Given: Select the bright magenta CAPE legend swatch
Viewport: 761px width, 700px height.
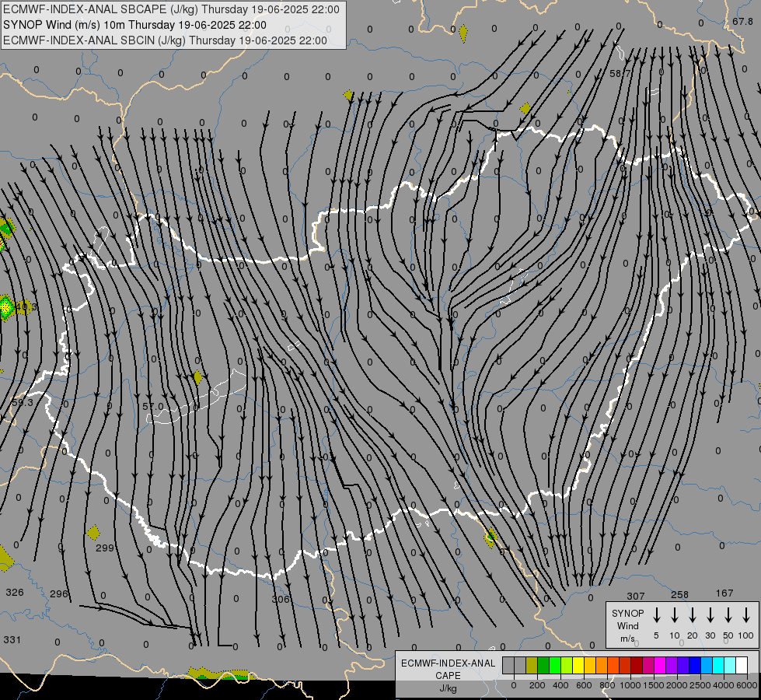Looking at the screenshot, I should click(x=660, y=665).
